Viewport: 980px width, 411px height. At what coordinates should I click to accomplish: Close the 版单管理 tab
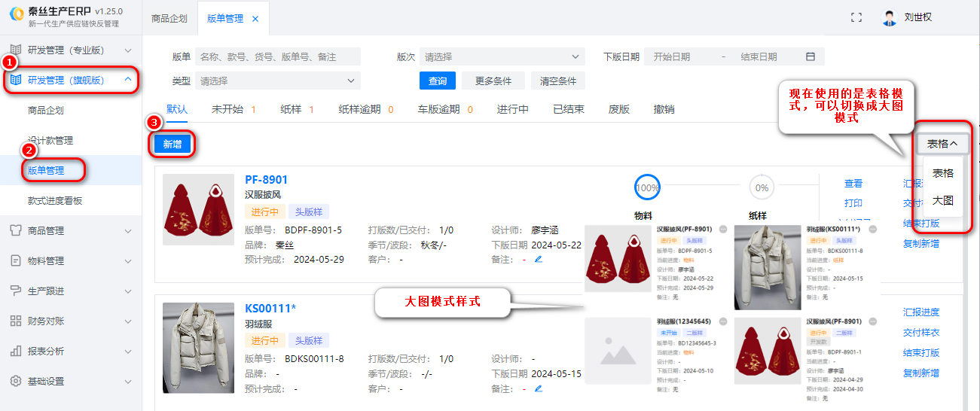tap(255, 19)
